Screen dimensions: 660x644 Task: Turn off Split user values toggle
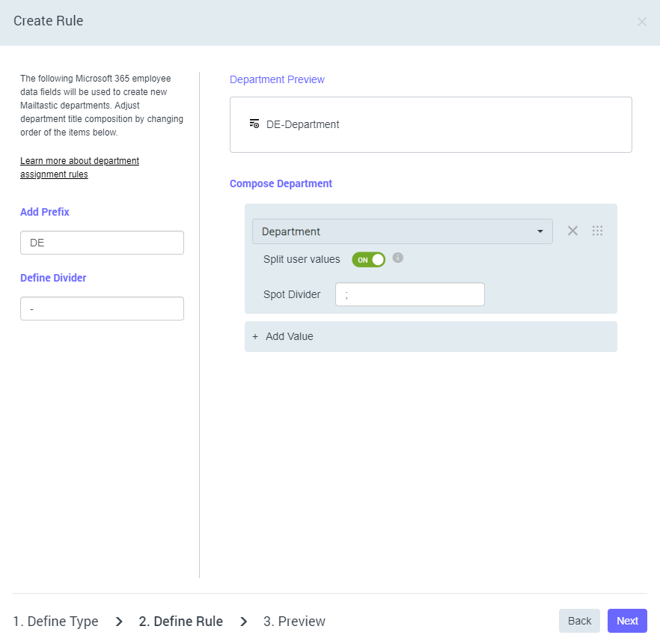click(x=368, y=259)
